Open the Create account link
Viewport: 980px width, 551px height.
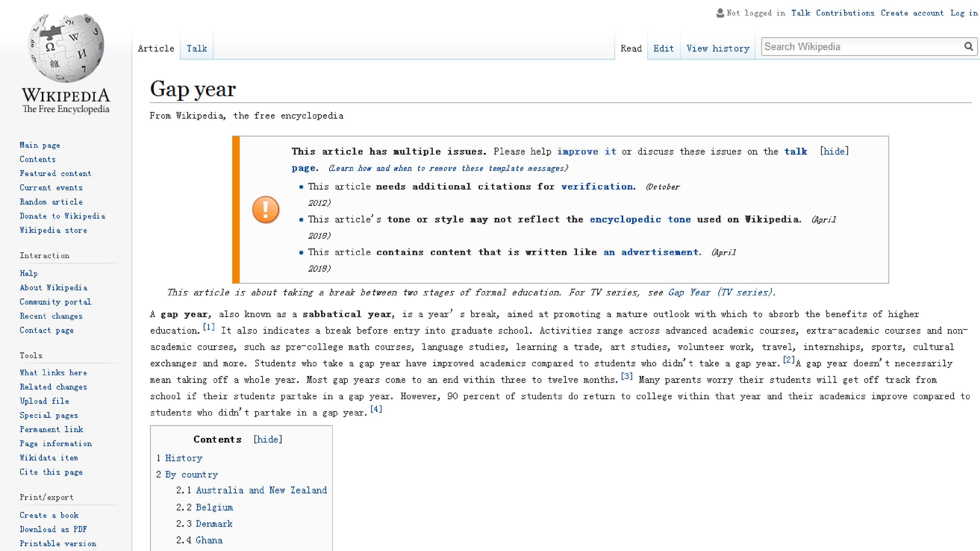(x=912, y=13)
